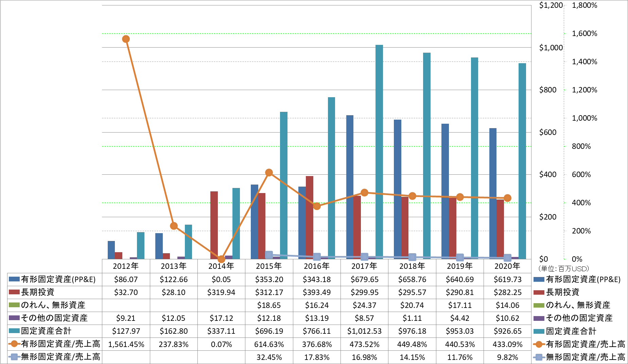This screenshot has height=364, width=628.
Task: Select the 2020年 column header
Action: point(507,266)
